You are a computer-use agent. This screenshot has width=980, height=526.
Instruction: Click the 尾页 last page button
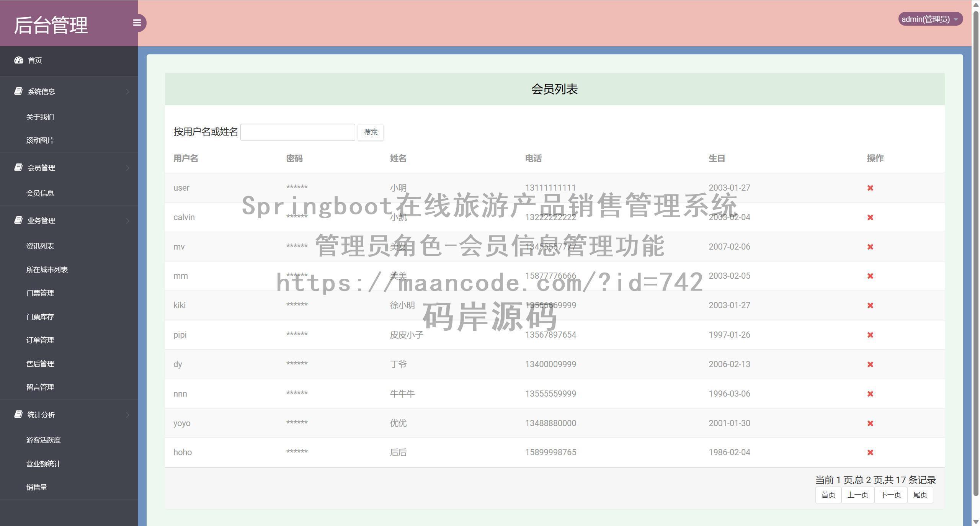coord(920,495)
